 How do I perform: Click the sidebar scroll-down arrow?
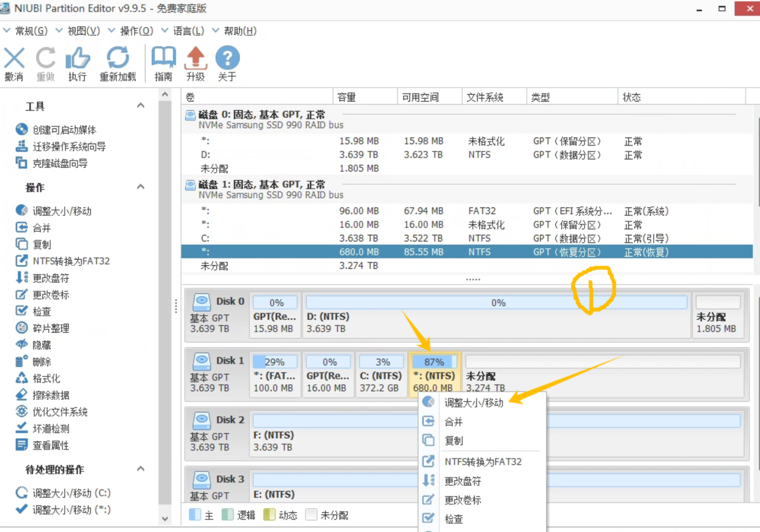click(x=165, y=519)
